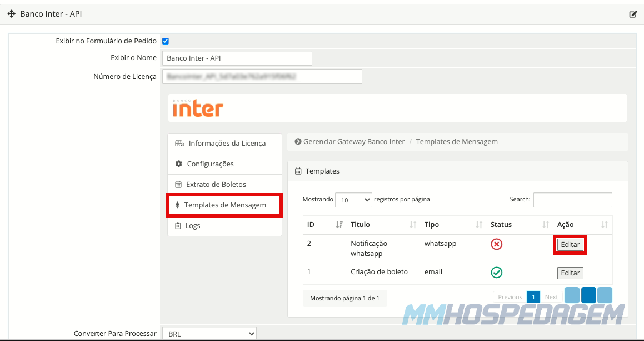Go to the Next page
Viewport: 644px width, 341px height.
click(551, 297)
